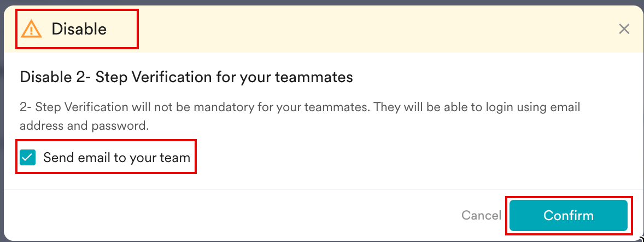Cancel disabling 2-Step Verification
Screen dimensions: 644x242
pos(481,215)
